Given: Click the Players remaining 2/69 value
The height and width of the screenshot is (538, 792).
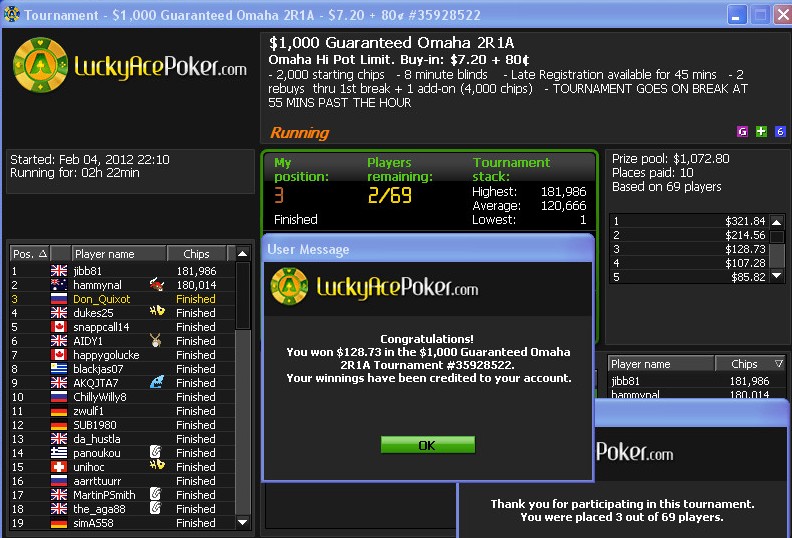Looking at the screenshot, I should click(x=389, y=195).
